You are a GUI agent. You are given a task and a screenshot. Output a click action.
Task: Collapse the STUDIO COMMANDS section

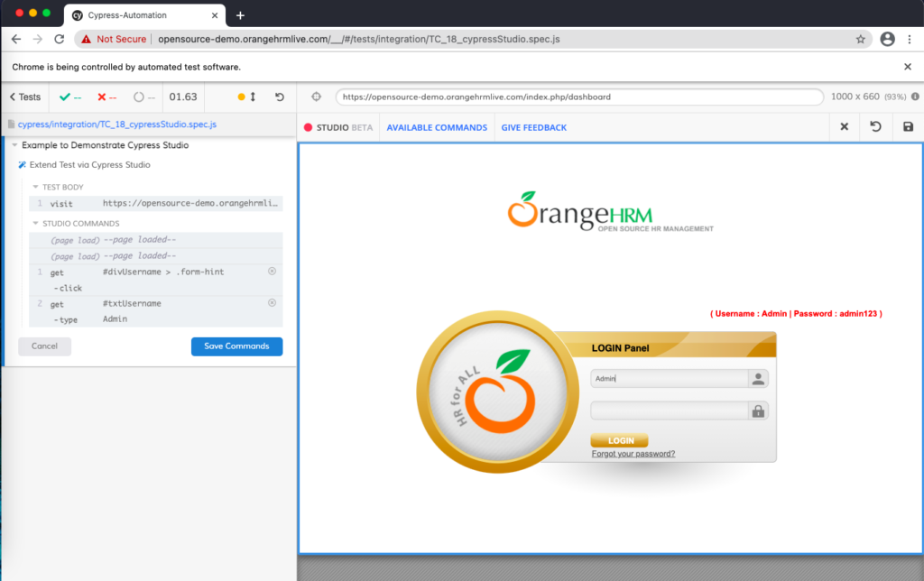point(33,223)
